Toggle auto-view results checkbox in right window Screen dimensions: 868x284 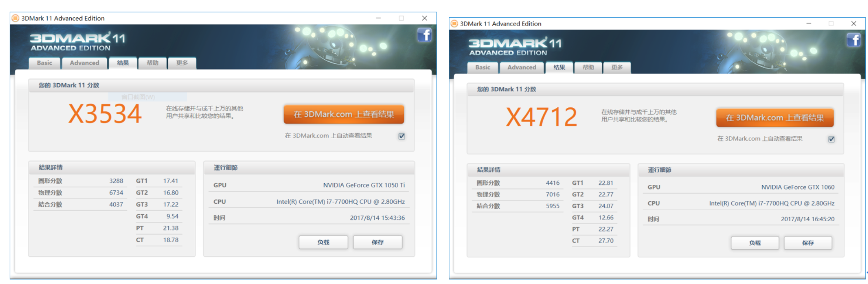point(831,139)
